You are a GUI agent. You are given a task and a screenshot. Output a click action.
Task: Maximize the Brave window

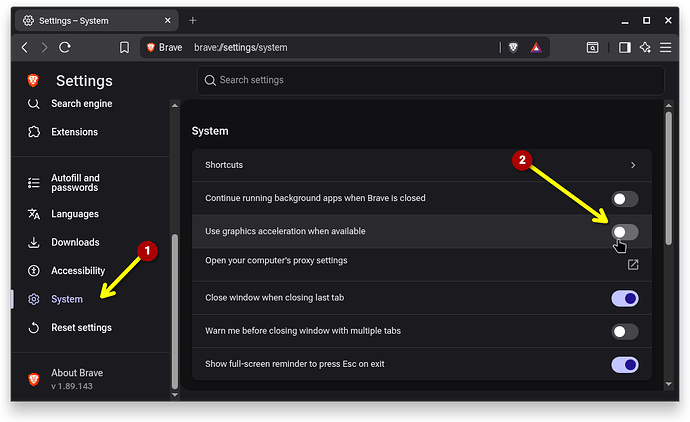[646, 20]
